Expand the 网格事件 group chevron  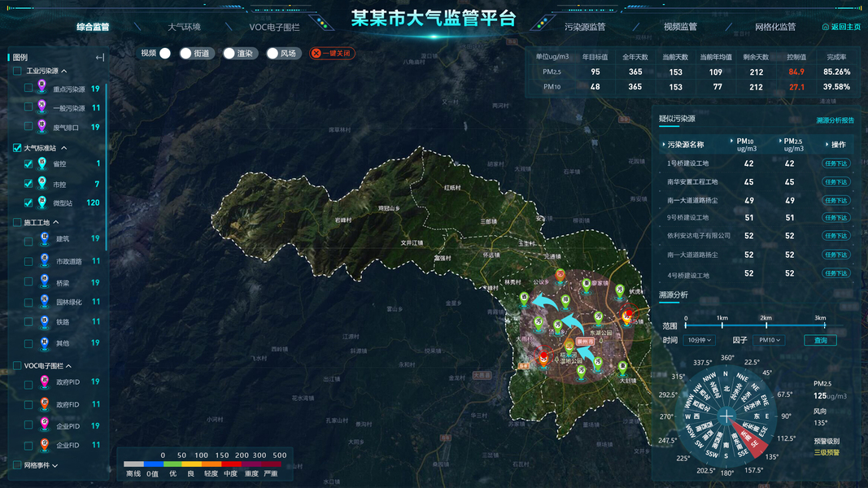pos(55,465)
